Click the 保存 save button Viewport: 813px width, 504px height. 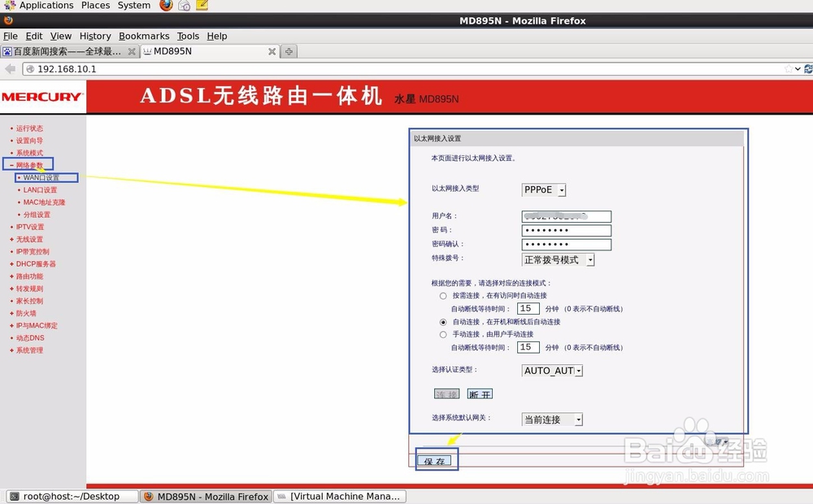click(436, 459)
